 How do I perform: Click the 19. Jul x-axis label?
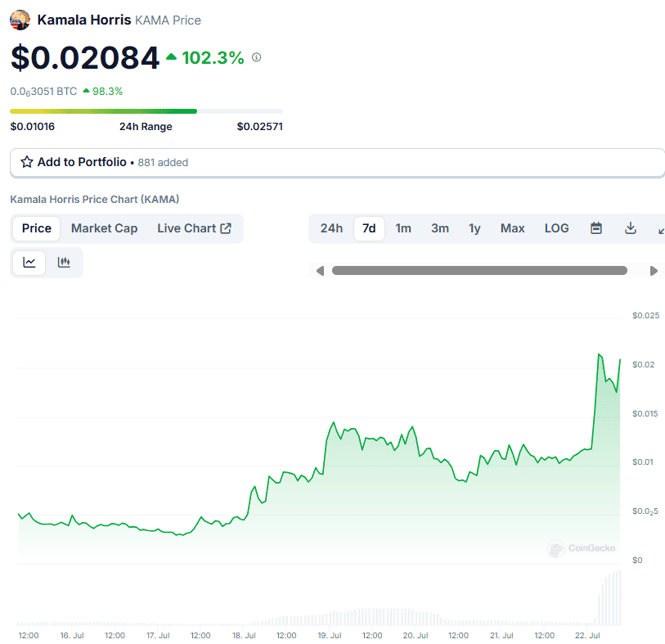point(330,635)
